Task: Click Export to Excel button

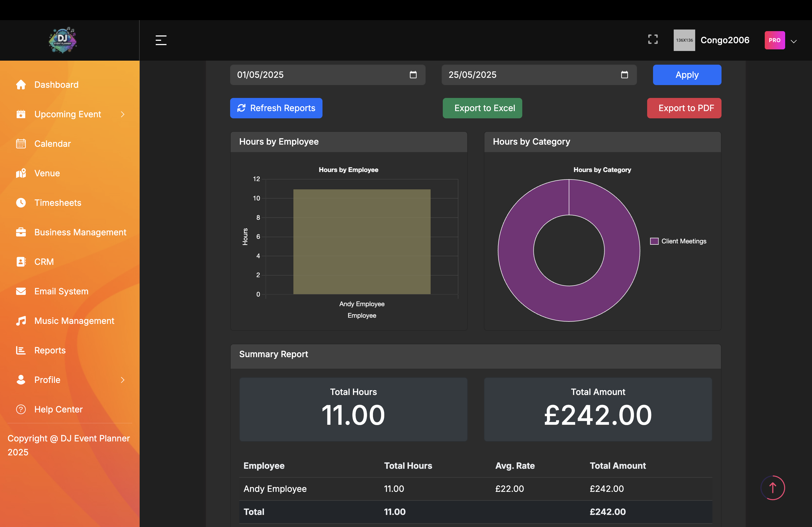Action: pyautogui.click(x=482, y=108)
